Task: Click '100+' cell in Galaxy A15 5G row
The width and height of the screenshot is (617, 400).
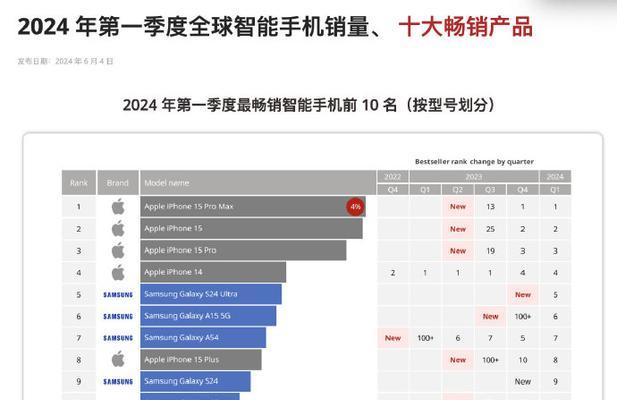Action: [x=523, y=316]
